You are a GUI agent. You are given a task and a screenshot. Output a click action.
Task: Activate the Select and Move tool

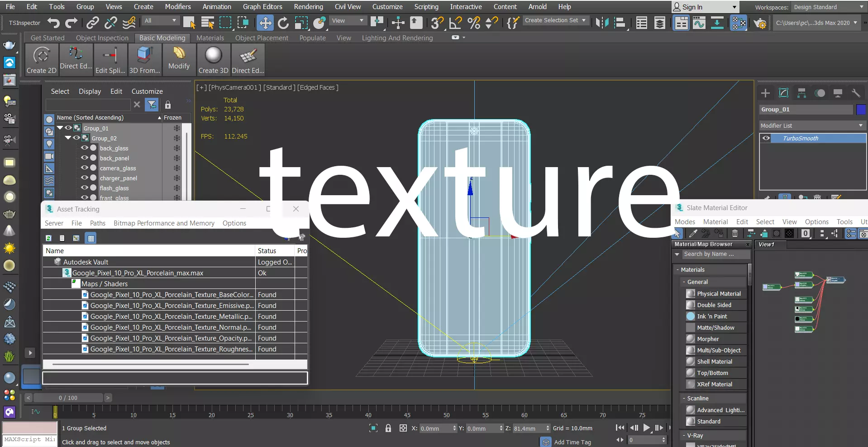(265, 23)
